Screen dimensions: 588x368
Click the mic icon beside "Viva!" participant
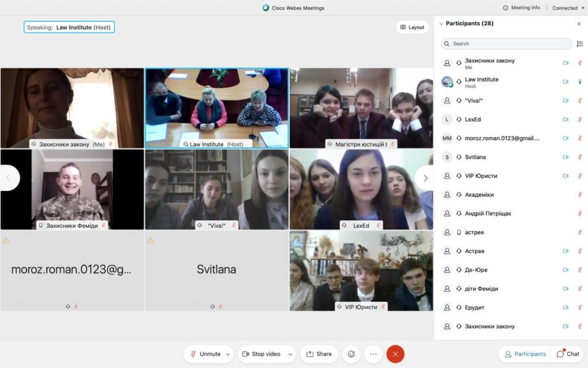(580, 101)
